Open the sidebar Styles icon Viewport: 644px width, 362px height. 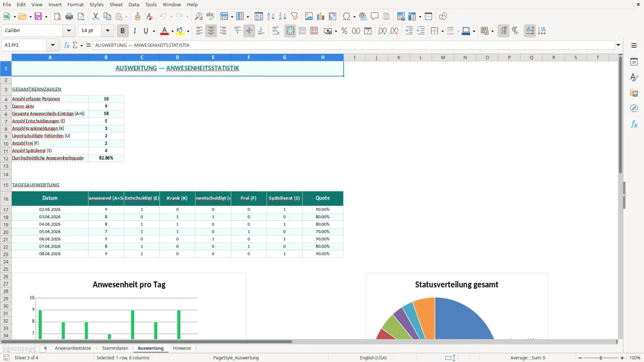tap(634, 78)
